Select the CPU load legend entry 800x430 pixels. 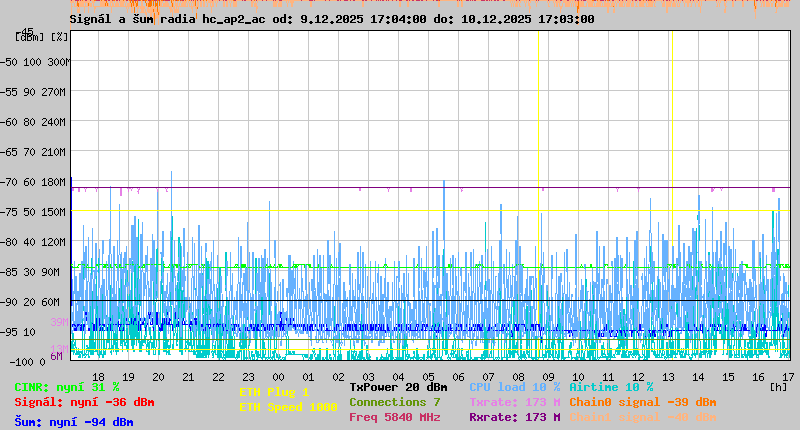(x=514, y=387)
